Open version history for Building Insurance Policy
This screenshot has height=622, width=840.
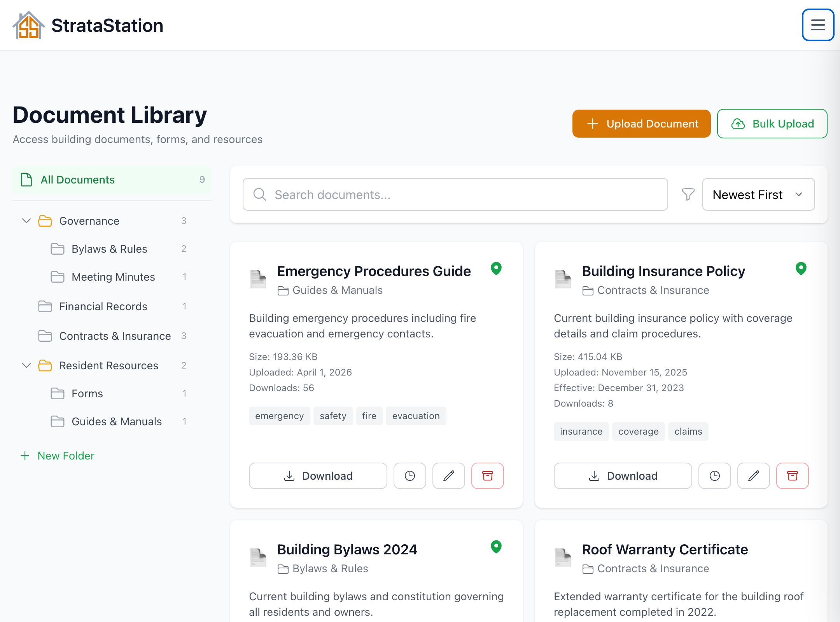point(715,476)
